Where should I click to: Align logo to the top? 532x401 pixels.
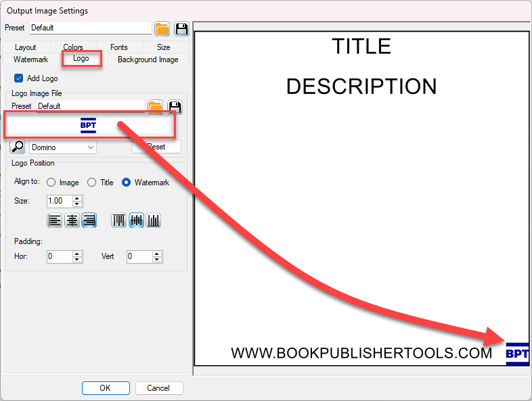(118, 220)
